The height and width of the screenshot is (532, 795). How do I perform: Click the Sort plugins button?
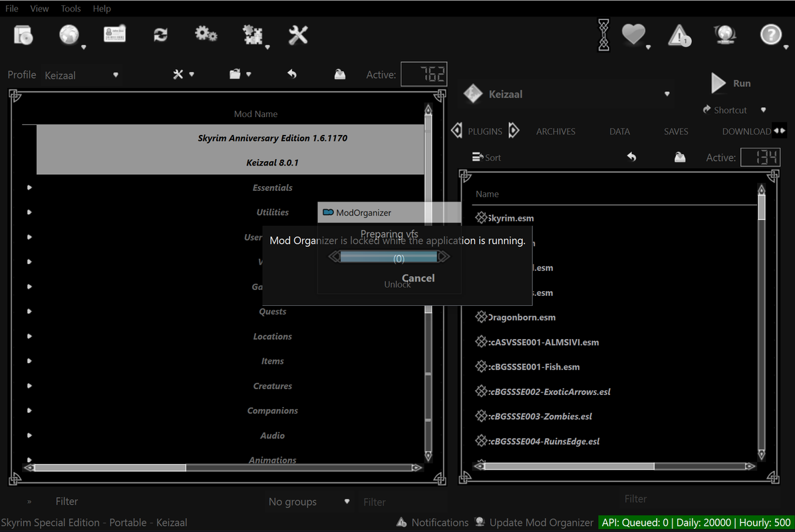coord(486,157)
